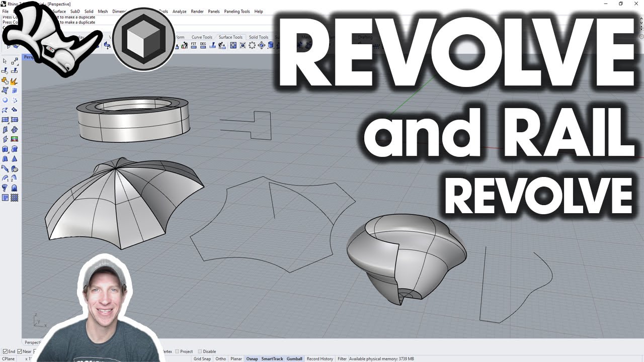Viewport: 644px width, 362px height.
Task: Toggle Record History in status bar
Action: (x=320, y=358)
